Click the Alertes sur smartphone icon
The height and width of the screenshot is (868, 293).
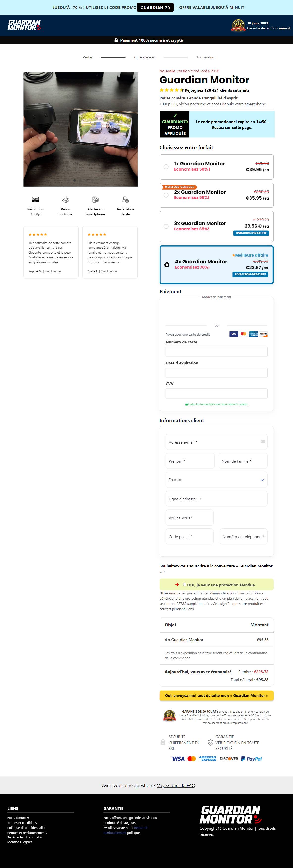96,199
